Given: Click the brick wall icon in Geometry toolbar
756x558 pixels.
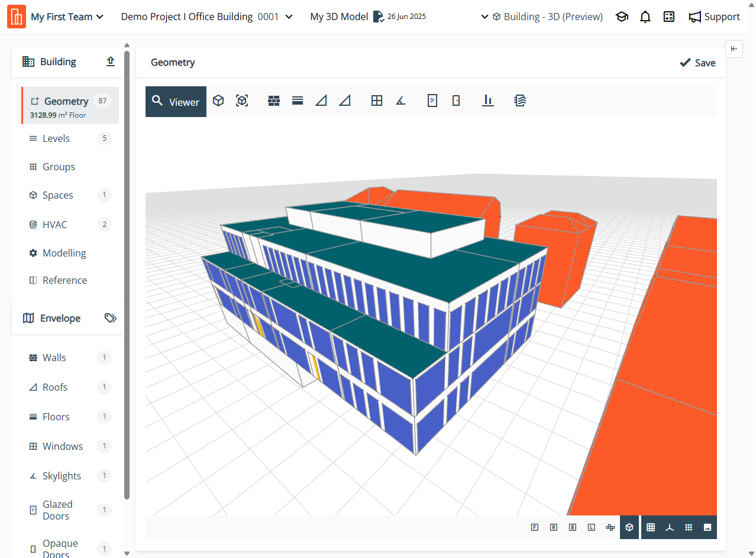Looking at the screenshot, I should coord(273,101).
